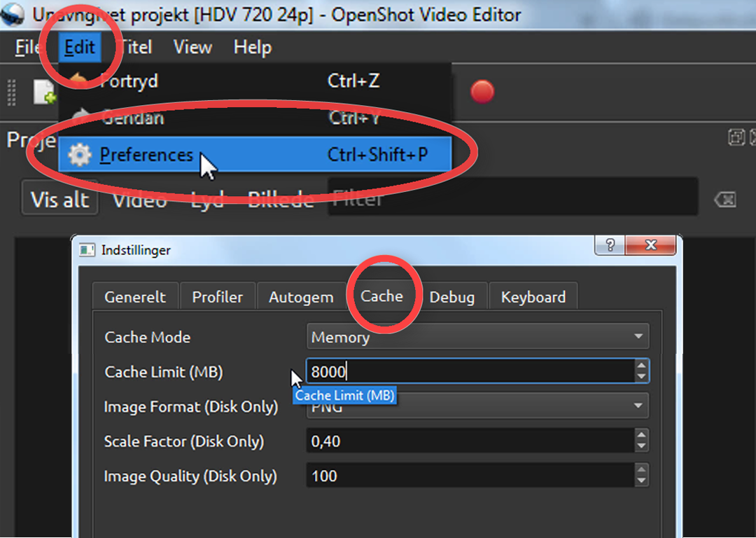
Task: Click the Cache Limit value field
Action: (x=470, y=371)
